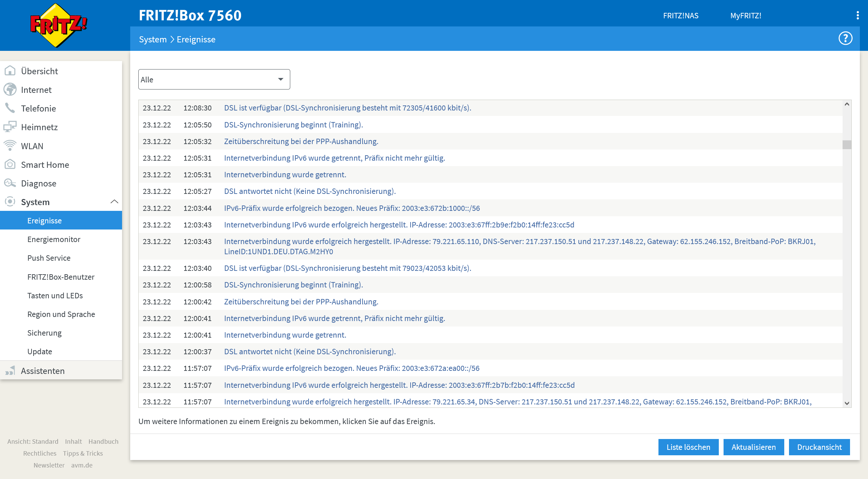This screenshot has width=868, height=479.
Task: Click the Diagnose icon in sidebar
Action: 10,183
